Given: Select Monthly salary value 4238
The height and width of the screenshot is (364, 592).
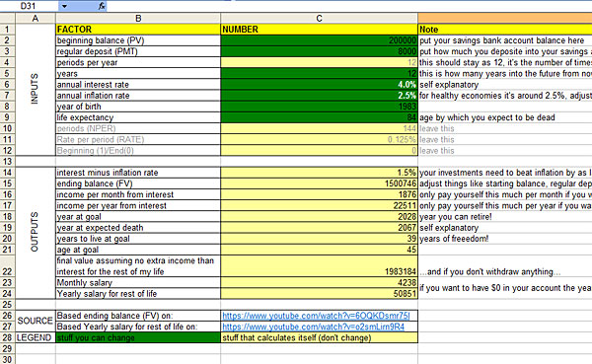Looking at the screenshot, I should click(319, 282).
